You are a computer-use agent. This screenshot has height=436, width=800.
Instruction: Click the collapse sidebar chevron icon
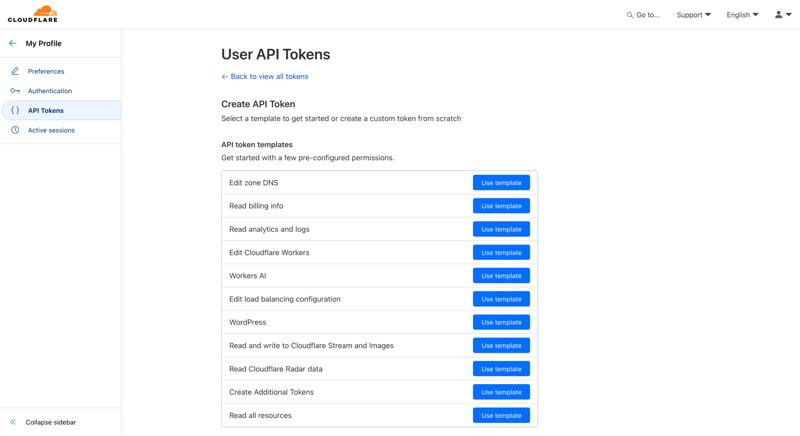pos(13,422)
